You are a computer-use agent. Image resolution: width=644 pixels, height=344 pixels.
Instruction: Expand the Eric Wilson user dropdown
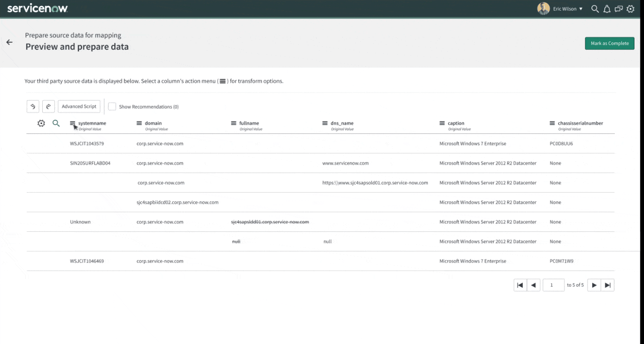click(x=581, y=9)
